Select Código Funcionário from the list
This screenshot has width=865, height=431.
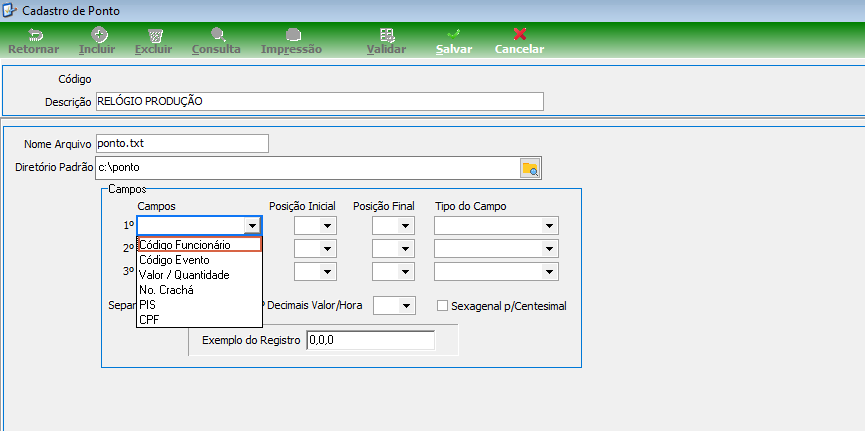click(199, 244)
